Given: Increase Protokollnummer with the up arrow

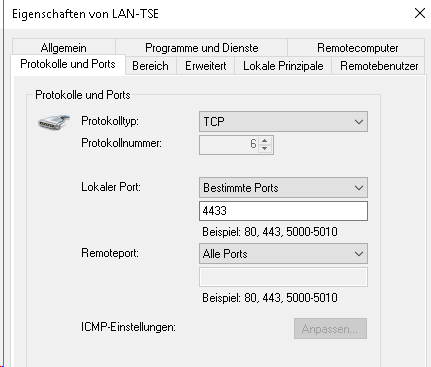Looking at the screenshot, I should coord(265,141).
